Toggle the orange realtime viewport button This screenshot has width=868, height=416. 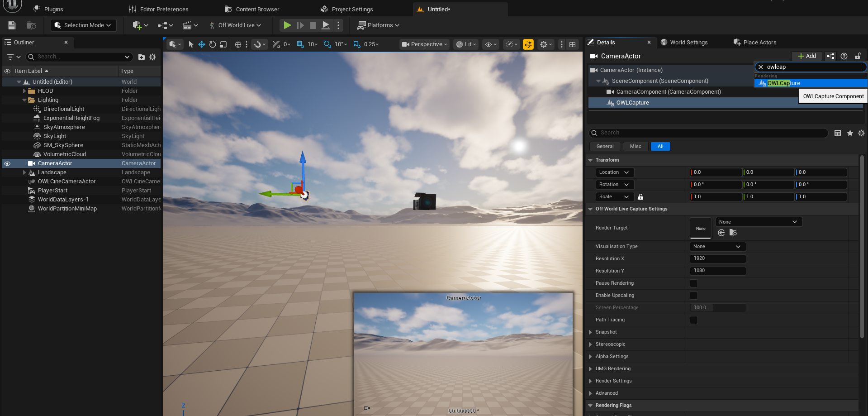tap(528, 44)
